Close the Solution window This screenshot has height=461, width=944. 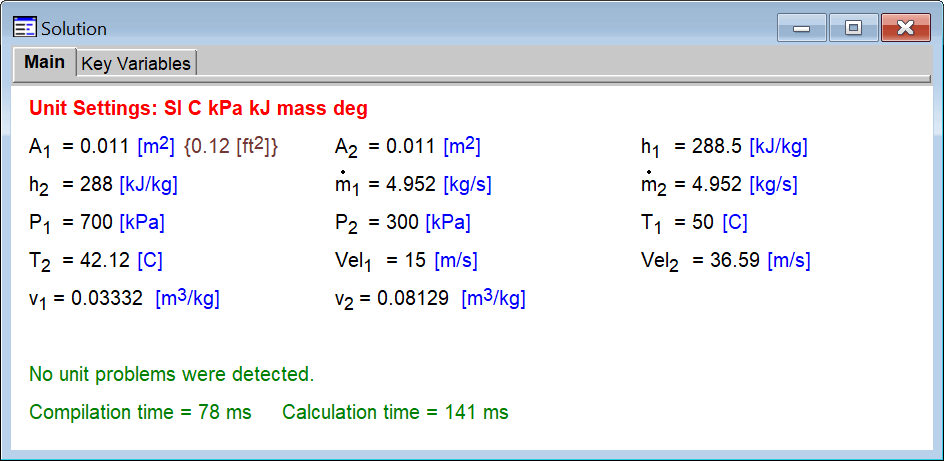906,28
